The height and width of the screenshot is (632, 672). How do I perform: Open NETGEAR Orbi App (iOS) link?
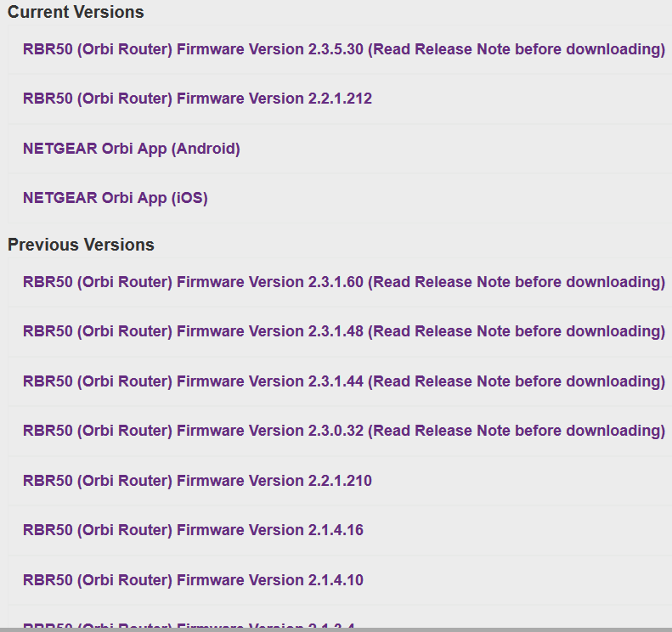(x=116, y=198)
